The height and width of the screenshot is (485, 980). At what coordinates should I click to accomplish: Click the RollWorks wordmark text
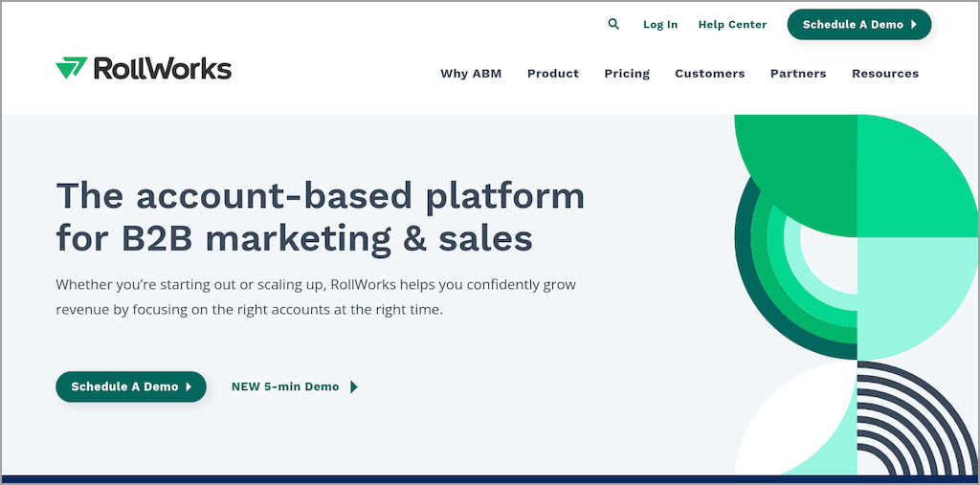(x=163, y=69)
